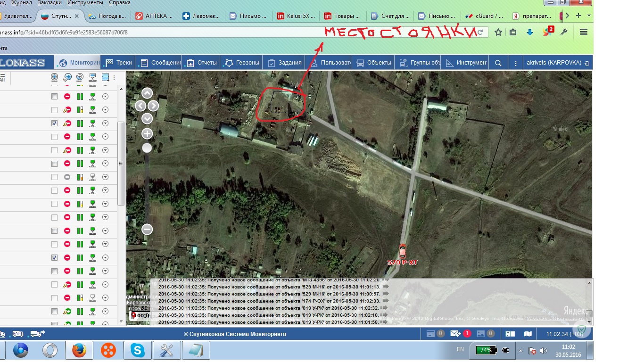Open the three-dot more menu in top toolbar
Viewport: 644px width, 362px height.
pyautogui.click(x=516, y=63)
